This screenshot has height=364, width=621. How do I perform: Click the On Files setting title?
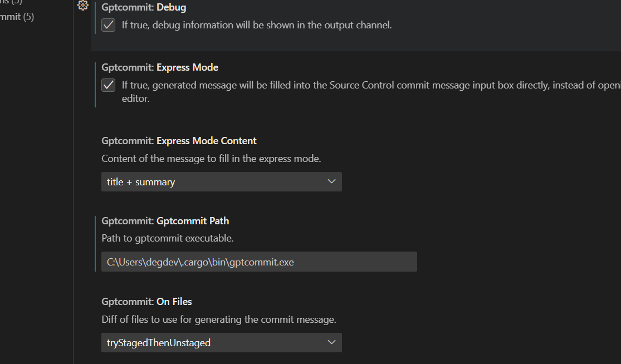coord(146,301)
